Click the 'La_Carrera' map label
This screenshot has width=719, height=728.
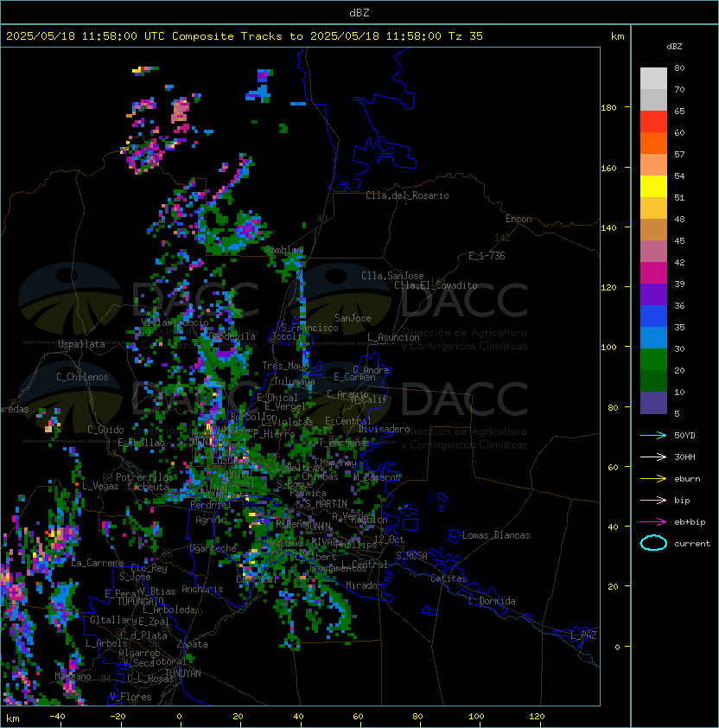[97, 563]
